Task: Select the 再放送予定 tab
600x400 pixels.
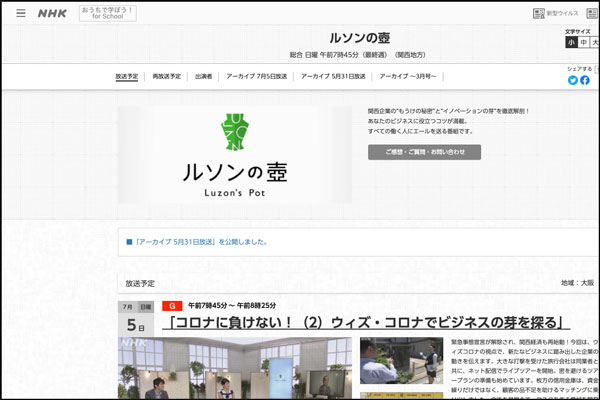Action: [167, 76]
